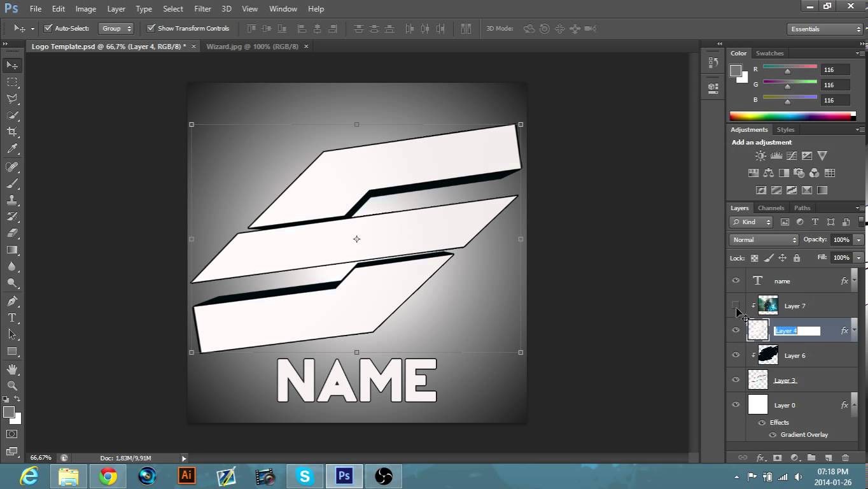Collapse effects on Layer 0

coord(854,405)
